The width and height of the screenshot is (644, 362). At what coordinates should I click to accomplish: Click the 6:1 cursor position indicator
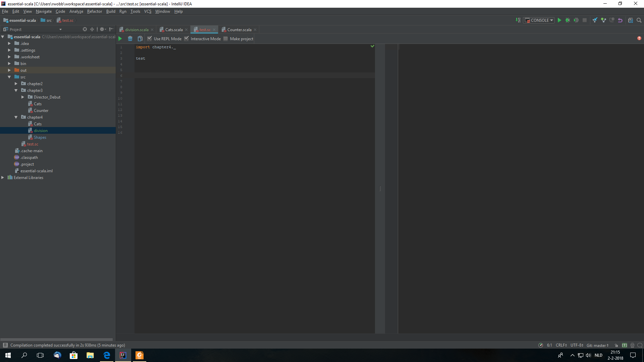(549, 345)
